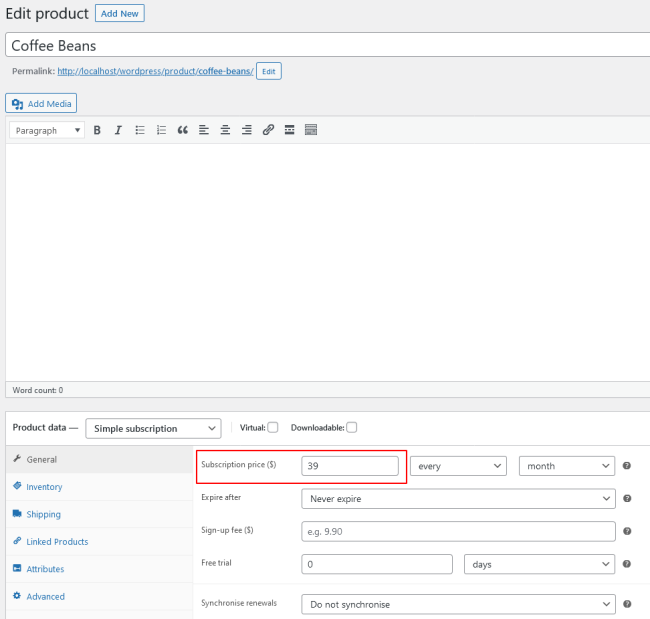Screen dimensions: 650x619
Task: Open the Linked Products tab
Action: click(x=57, y=542)
